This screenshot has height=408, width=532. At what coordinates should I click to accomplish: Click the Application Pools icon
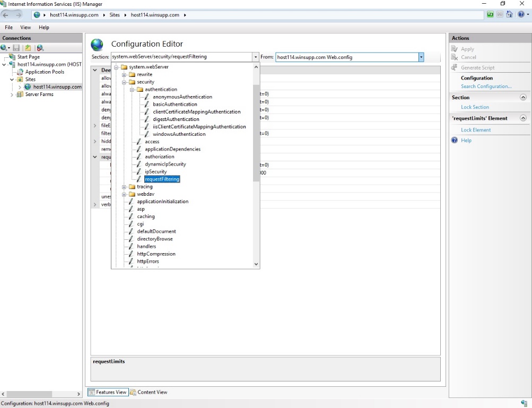pos(20,72)
